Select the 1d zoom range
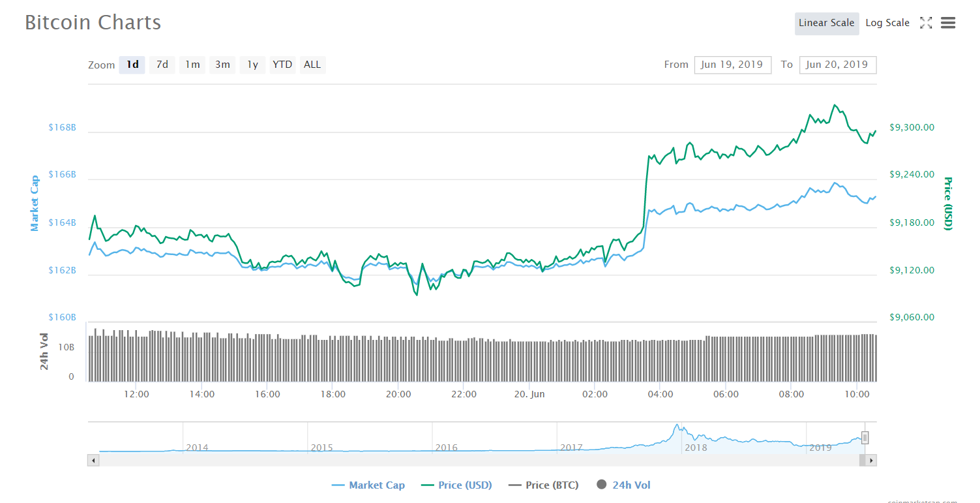 [132, 65]
